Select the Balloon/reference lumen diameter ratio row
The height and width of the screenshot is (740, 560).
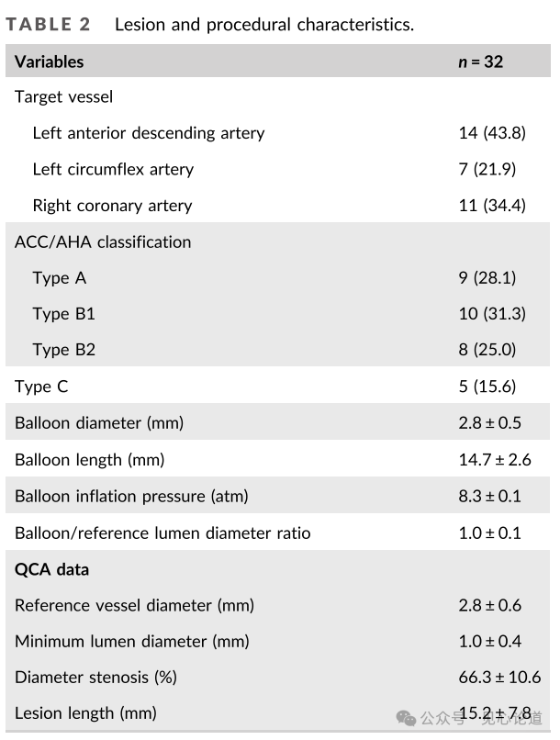162,533
